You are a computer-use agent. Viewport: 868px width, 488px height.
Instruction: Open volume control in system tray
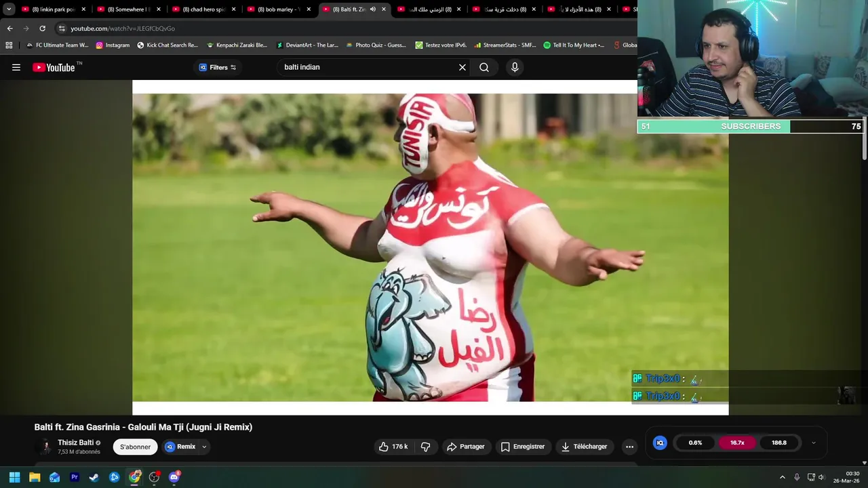pyautogui.click(x=821, y=477)
